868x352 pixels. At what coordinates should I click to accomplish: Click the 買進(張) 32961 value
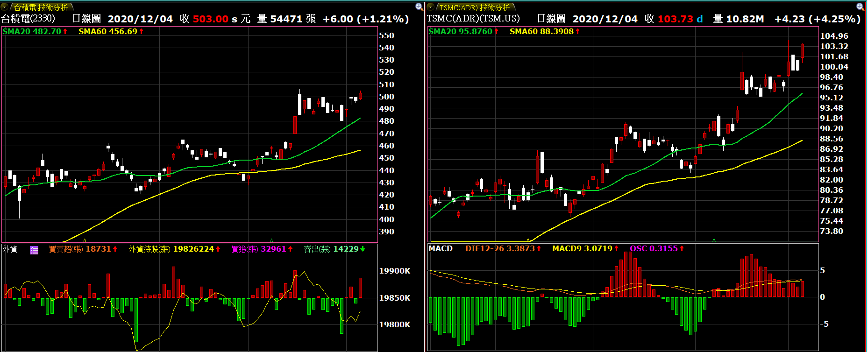point(262,249)
